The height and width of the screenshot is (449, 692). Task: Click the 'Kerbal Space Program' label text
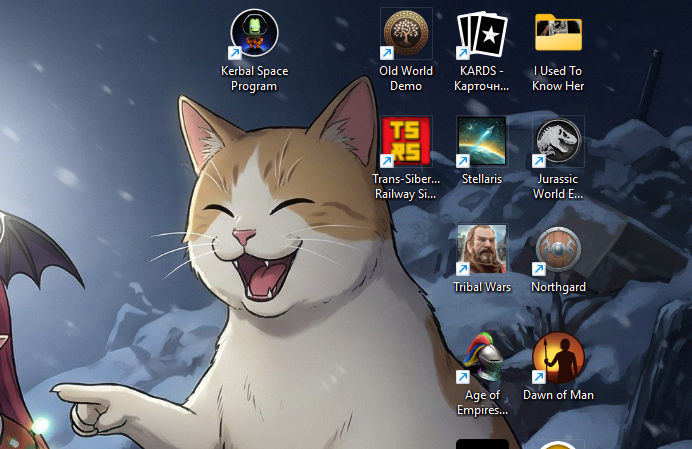[x=254, y=78]
